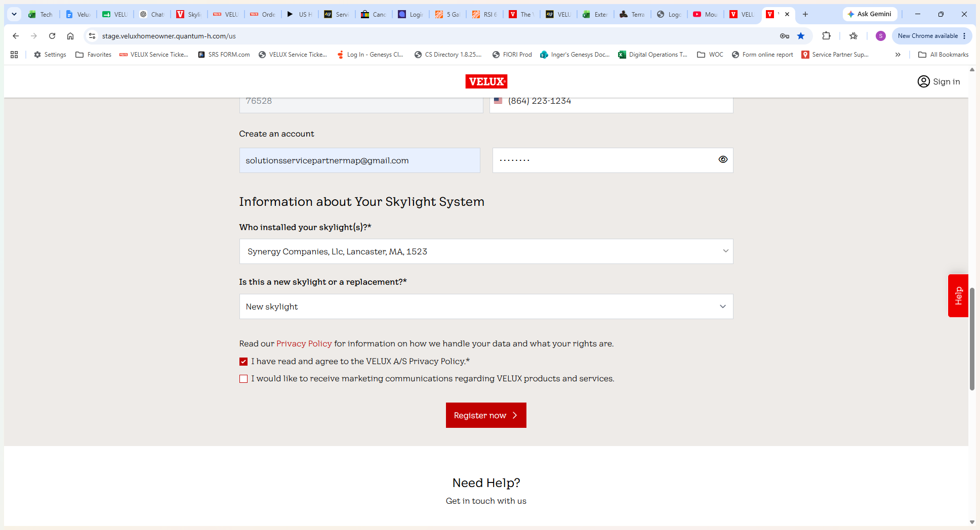980x530 pixels.
Task: Open the WOC bookmark folder
Action: [x=710, y=55]
